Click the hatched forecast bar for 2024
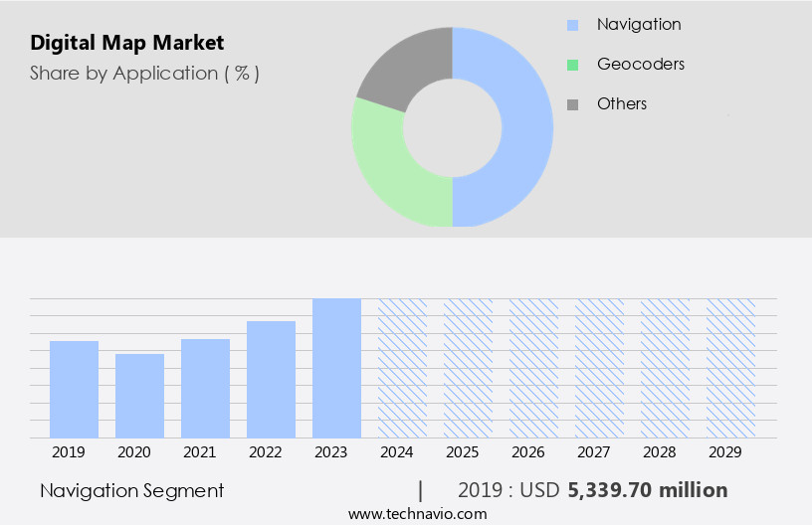This screenshot has width=812, height=525. coord(402,368)
